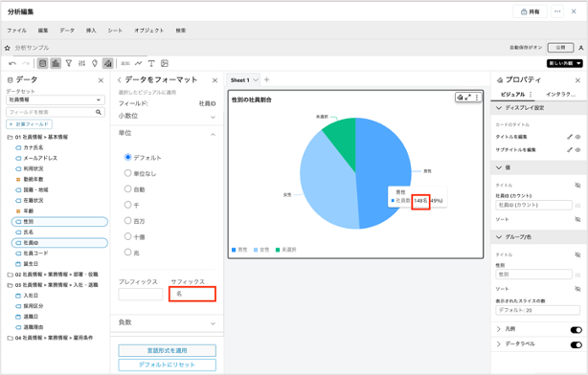This screenshot has width=588, height=375.
Task: Open the 編集 menu
Action: click(x=43, y=31)
